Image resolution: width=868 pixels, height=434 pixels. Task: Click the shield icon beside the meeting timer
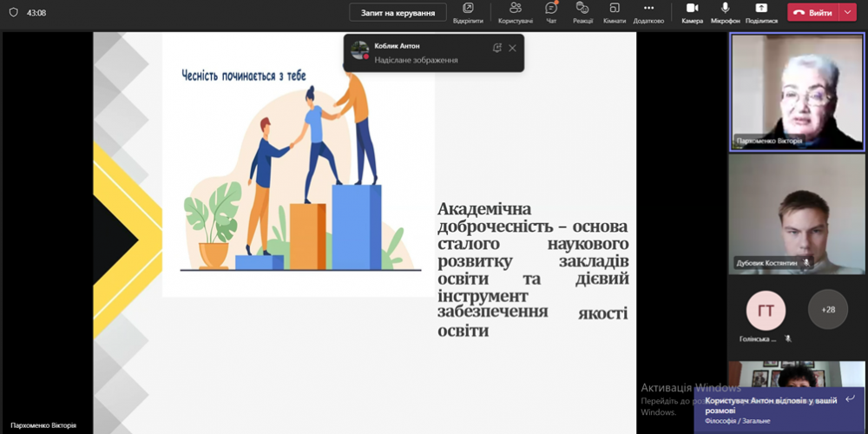coord(12,13)
